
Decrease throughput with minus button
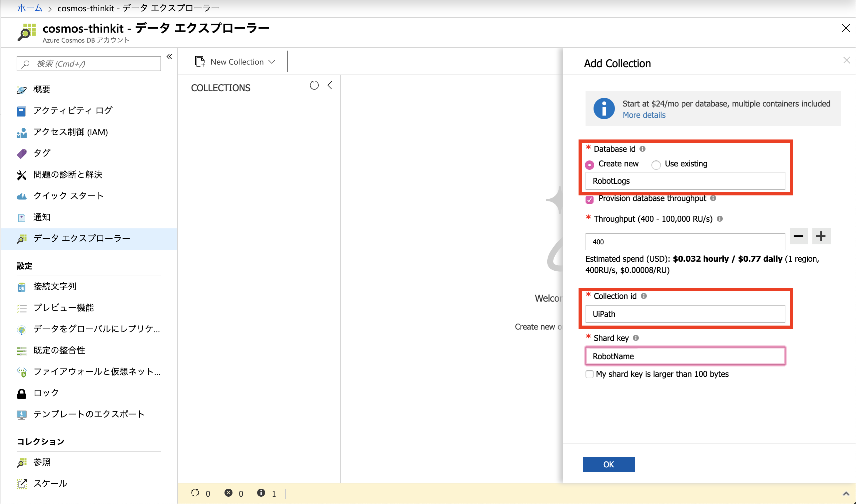click(798, 236)
